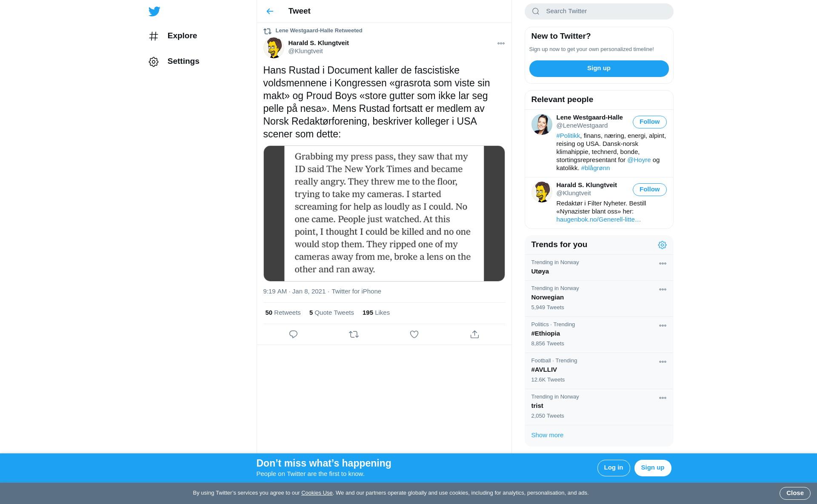Image resolution: width=817 pixels, height=504 pixels.
Task: Click the Search Twitter field
Action: [x=599, y=11]
